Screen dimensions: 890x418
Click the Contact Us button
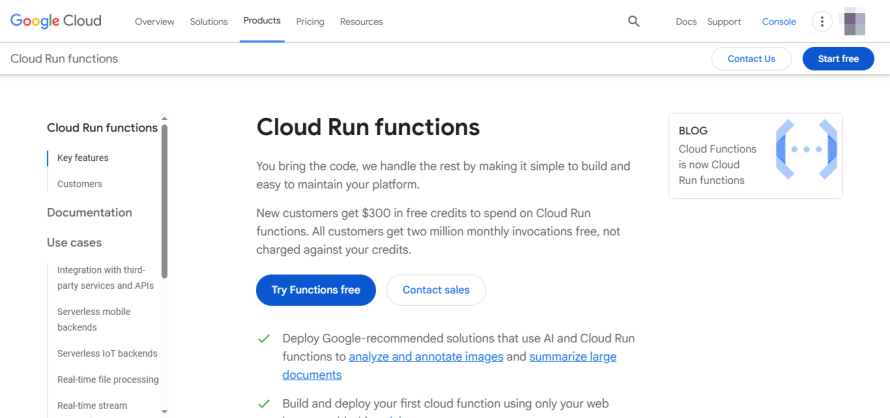751,58
